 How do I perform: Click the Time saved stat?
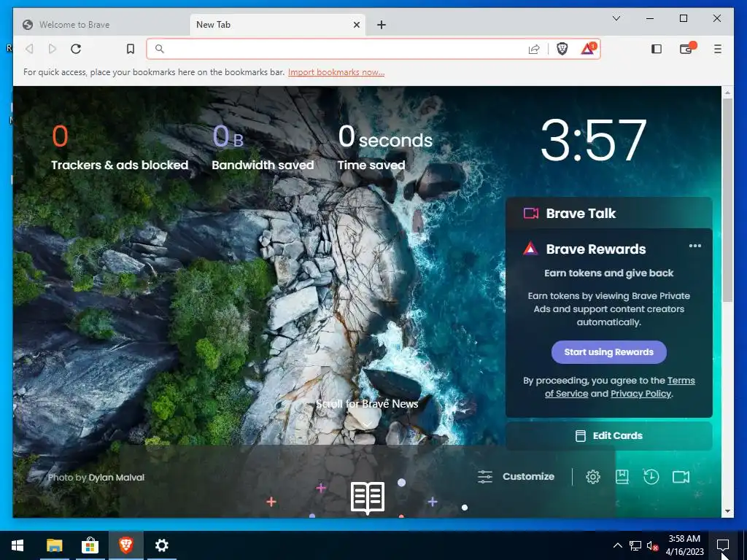point(385,147)
